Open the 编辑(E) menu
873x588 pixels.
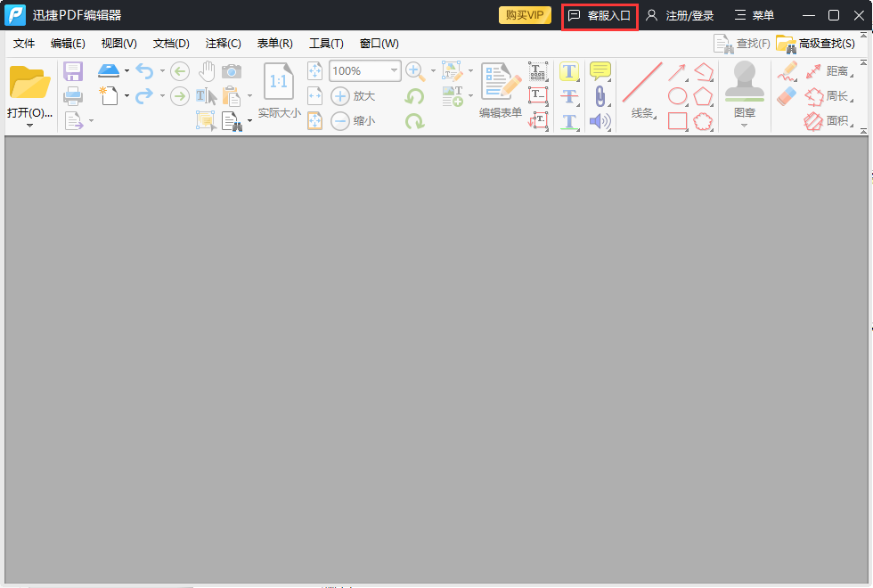pyautogui.click(x=68, y=44)
